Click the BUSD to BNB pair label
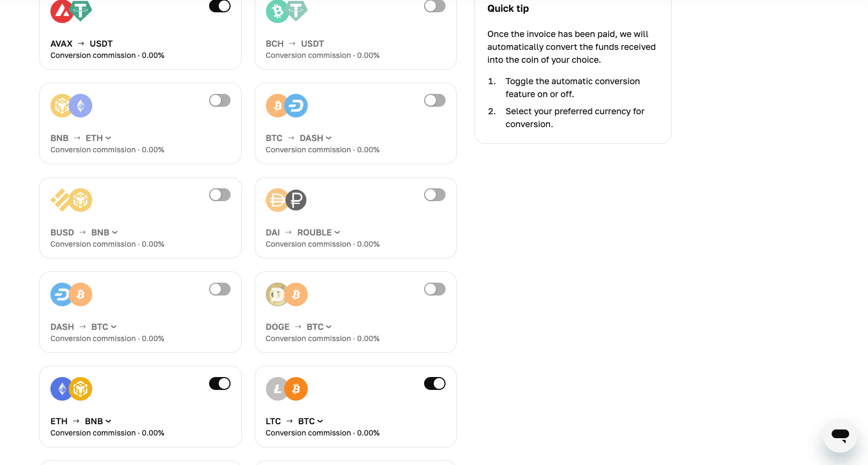The width and height of the screenshot is (868, 465). 84,232
